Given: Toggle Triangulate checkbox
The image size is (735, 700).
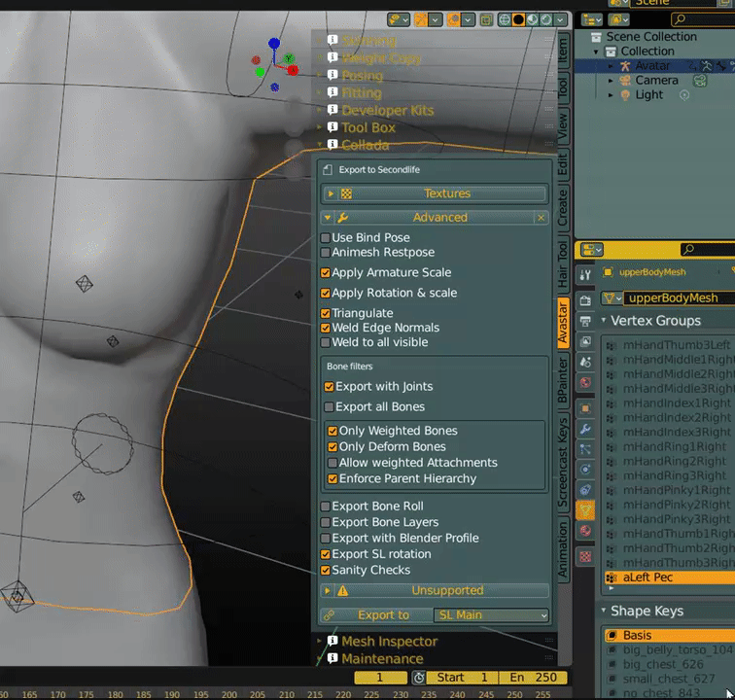Looking at the screenshot, I should point(326,313).
